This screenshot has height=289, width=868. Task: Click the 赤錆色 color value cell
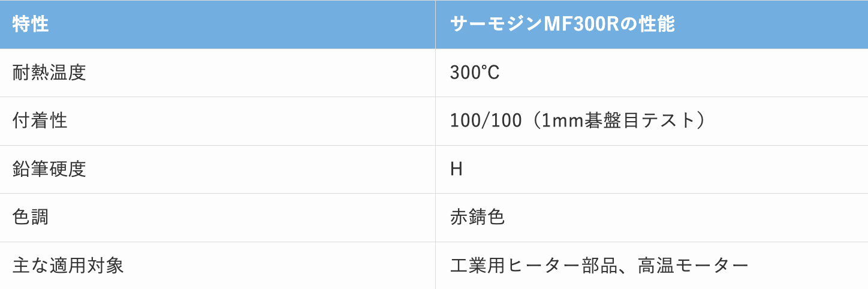click(x=478, y=217)
